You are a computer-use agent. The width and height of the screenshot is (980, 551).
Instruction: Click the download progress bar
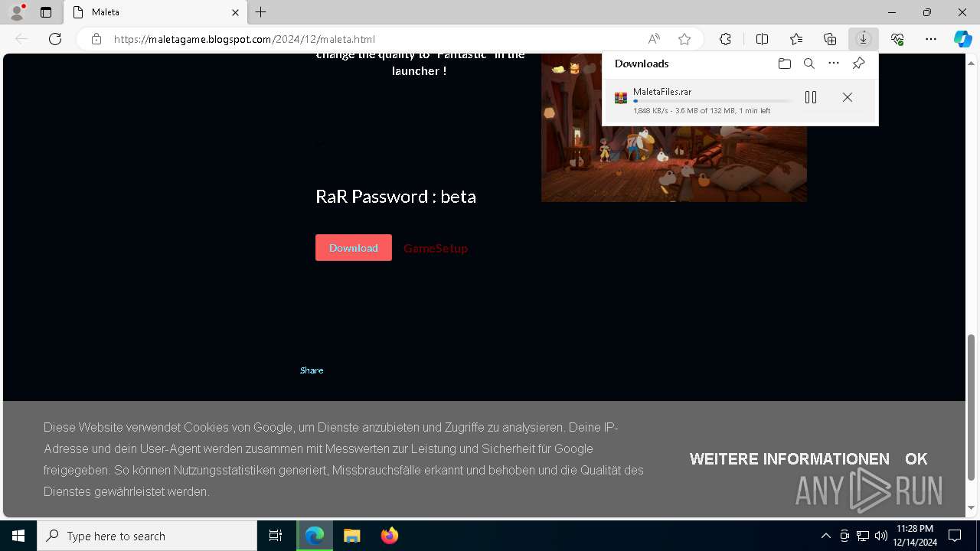coord(712,101)
